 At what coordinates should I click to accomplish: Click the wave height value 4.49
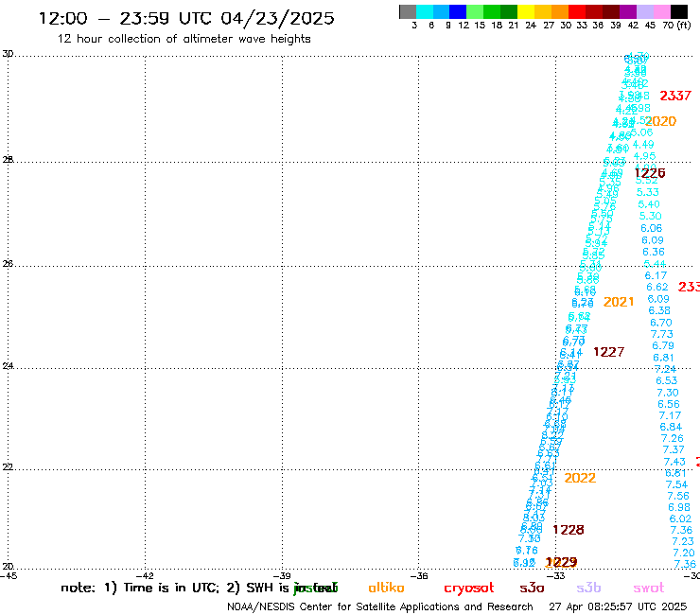click(x=643, y=145)
